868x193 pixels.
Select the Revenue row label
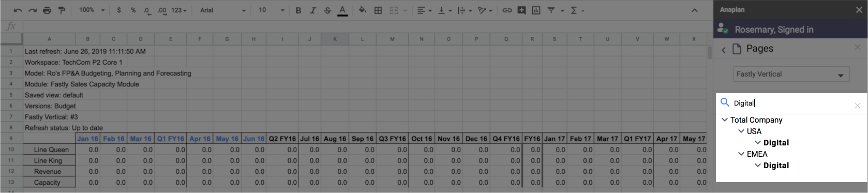pyautogui.click(x=49, y=172)
